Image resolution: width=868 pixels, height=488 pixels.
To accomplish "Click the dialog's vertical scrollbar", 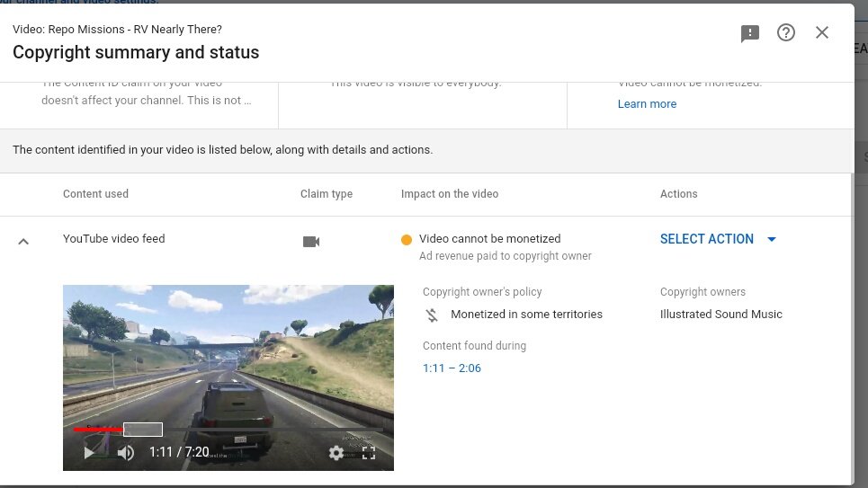I will click(852, 329).
